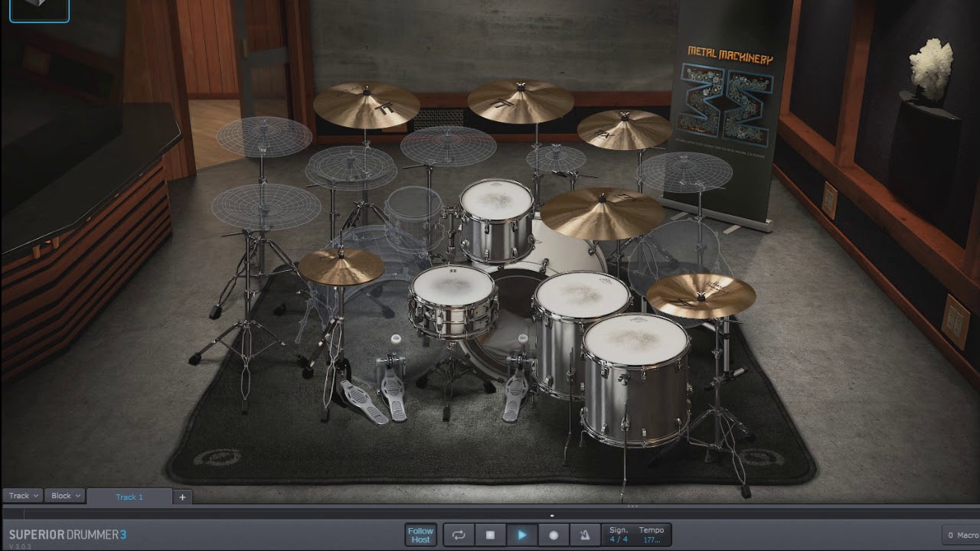Hit the snare drum
Viewport: 980px width, 551px height.
point(453,302)
